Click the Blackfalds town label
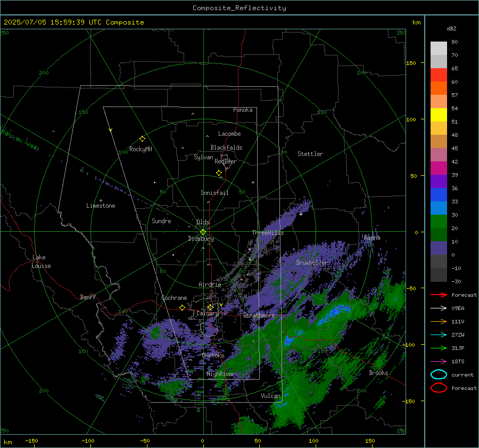This screenshot has height=448, width=479. [226, 148]
